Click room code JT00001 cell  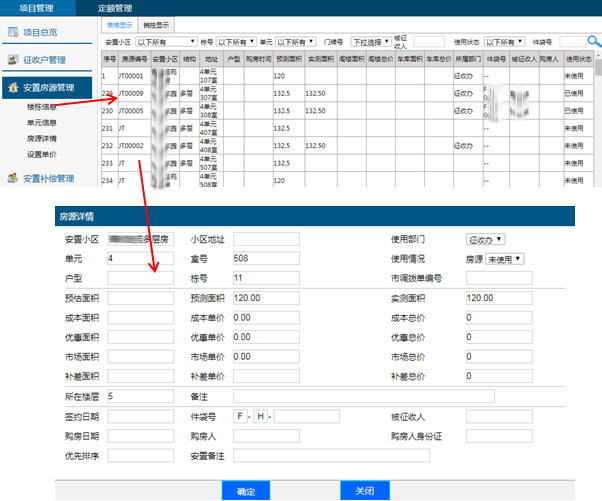[134, 76]
